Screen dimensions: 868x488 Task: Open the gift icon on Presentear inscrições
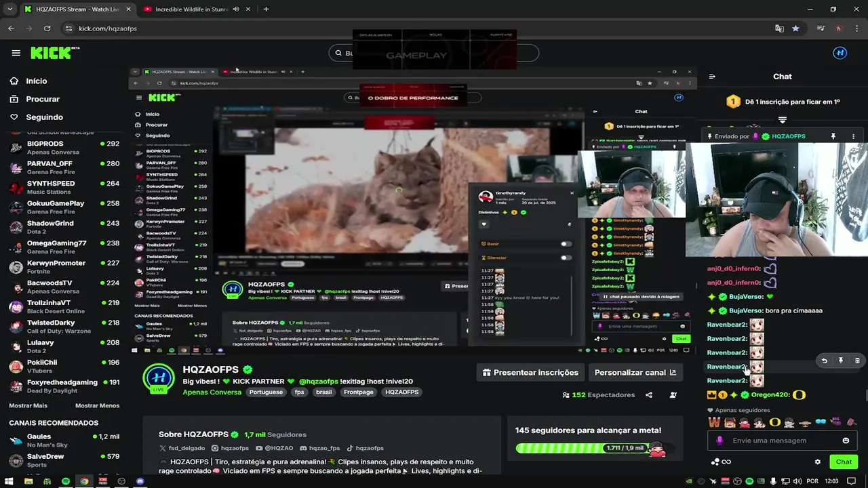click(486, 372)
